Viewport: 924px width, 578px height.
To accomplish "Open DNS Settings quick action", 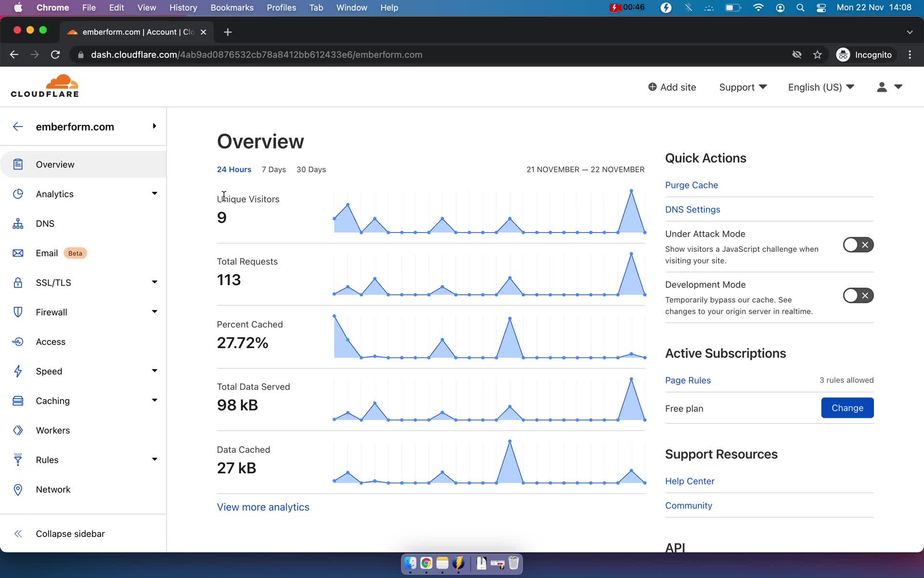I will (x=692, y=209).
